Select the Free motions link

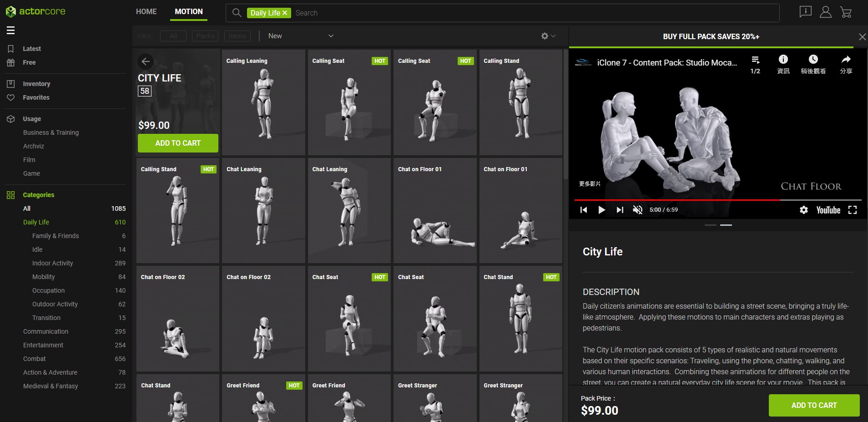(29, 62)
